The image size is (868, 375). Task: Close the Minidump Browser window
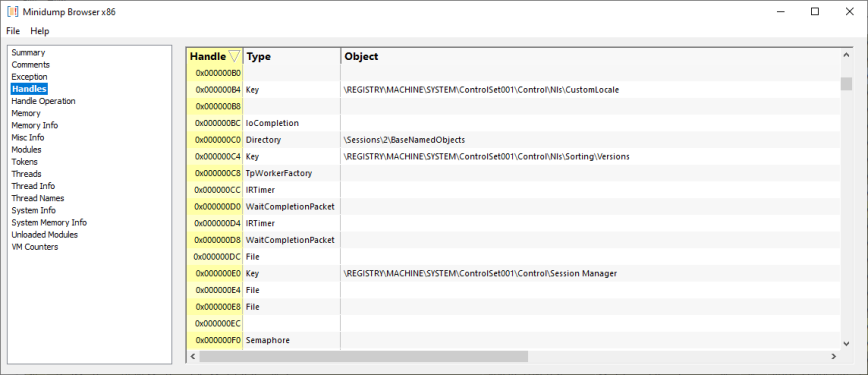[849, 12]
